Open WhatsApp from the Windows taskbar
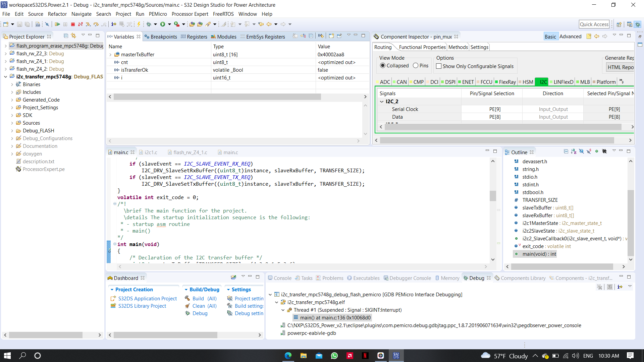The height and width of the screenshot is (362, 644). (334, 356)
